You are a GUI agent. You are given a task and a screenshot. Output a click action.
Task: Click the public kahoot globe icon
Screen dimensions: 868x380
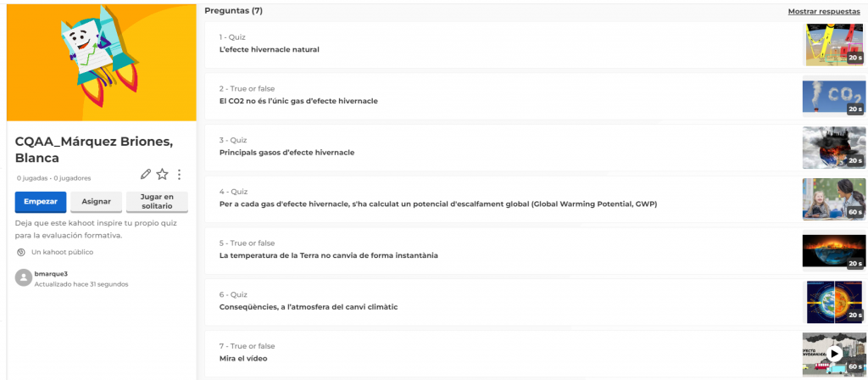click(21, 252)
